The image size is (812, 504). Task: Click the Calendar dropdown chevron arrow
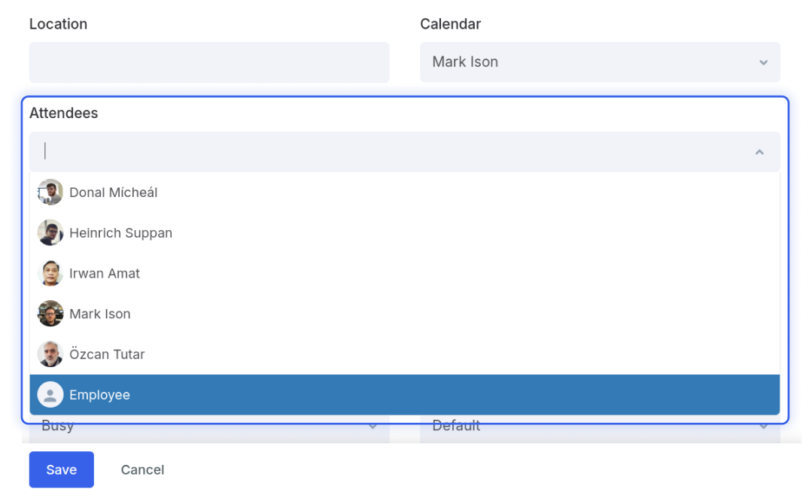tap(763, 62)
